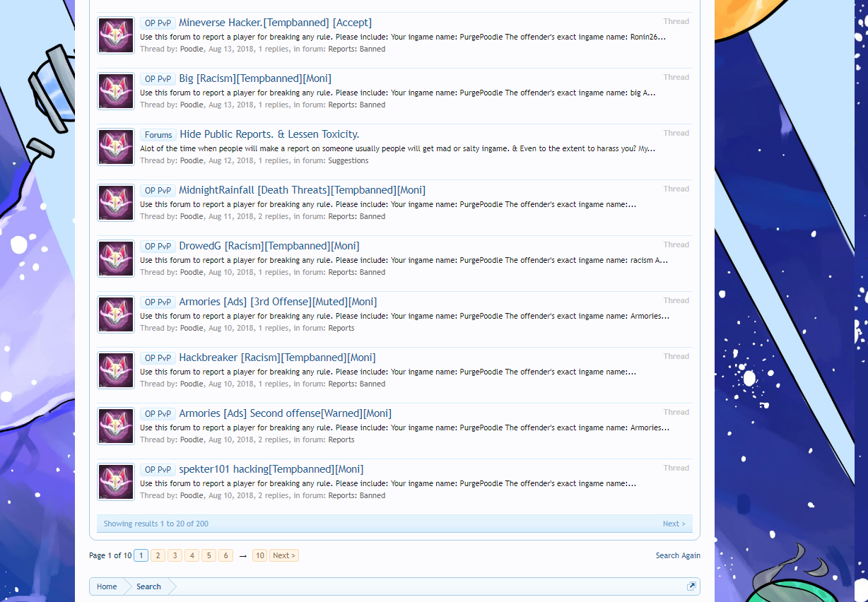Click Thread label beside spekter101 result

pos(676,468)
